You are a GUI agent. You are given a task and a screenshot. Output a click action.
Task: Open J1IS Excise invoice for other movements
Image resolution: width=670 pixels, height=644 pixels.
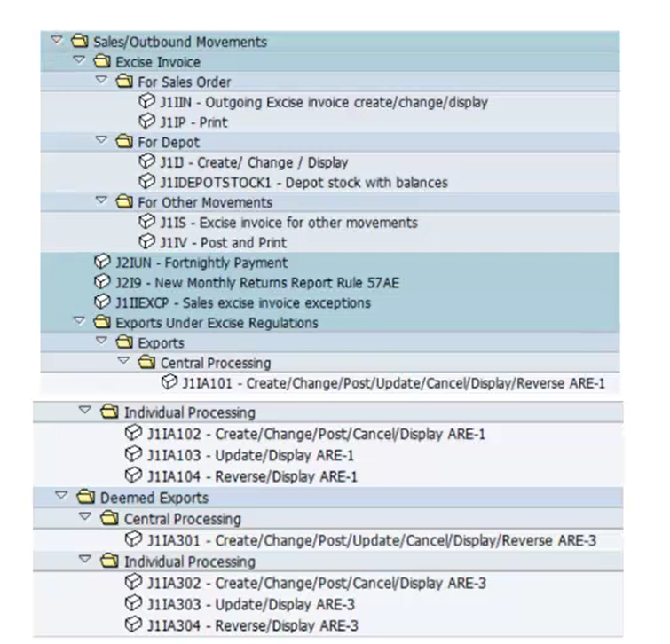tap(288, 223)
